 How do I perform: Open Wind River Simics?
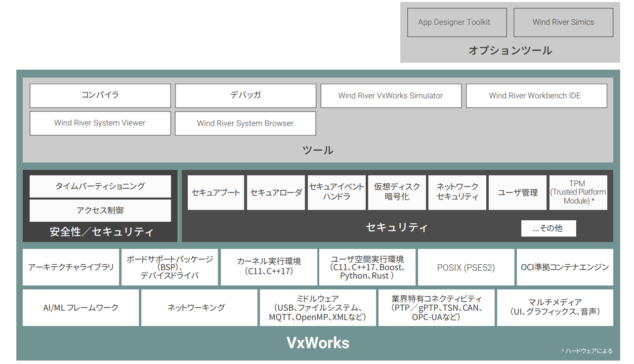[x=563, y=22]
